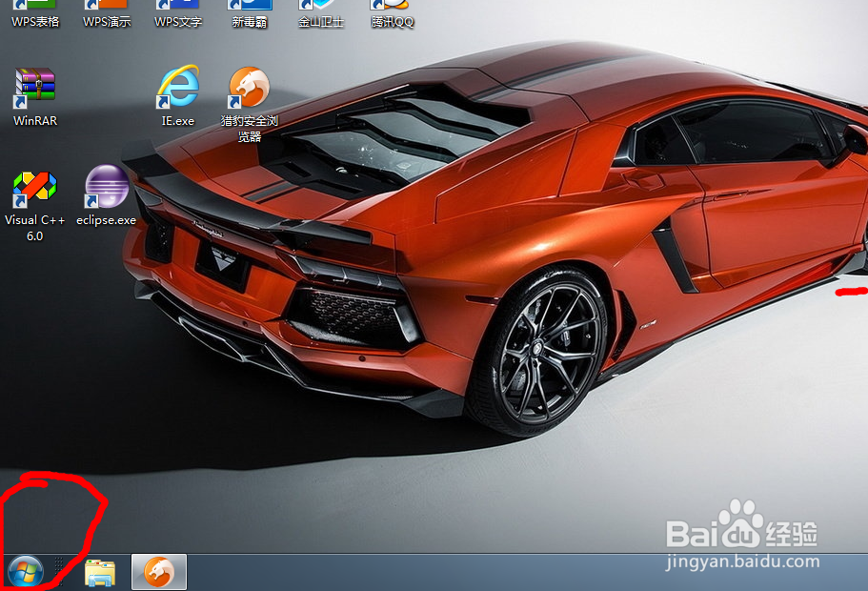Open the WPS文字 desktop shortcut

click(177, 14)
